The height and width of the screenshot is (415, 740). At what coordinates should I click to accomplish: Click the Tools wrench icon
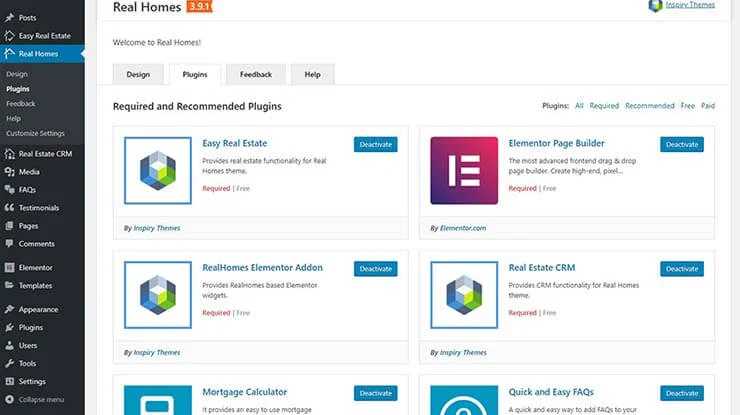click(x=9, y=364)
